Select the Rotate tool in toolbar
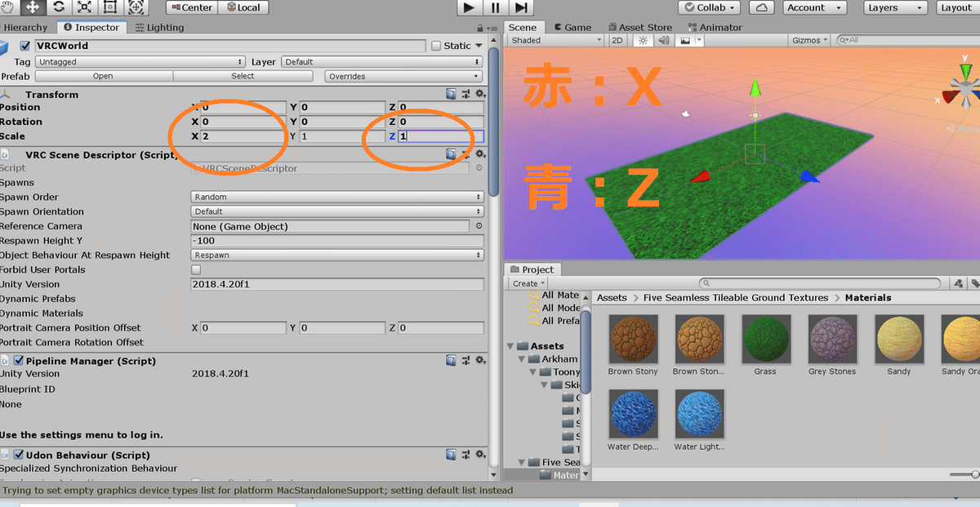This screenshot has width=980, height=507. click(59, 7)
